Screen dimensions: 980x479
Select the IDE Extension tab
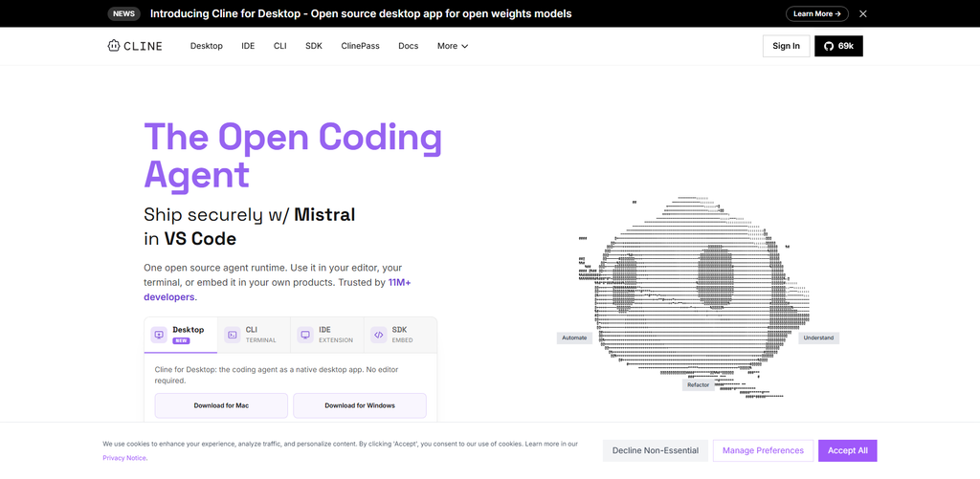click(x=327, y=335)
